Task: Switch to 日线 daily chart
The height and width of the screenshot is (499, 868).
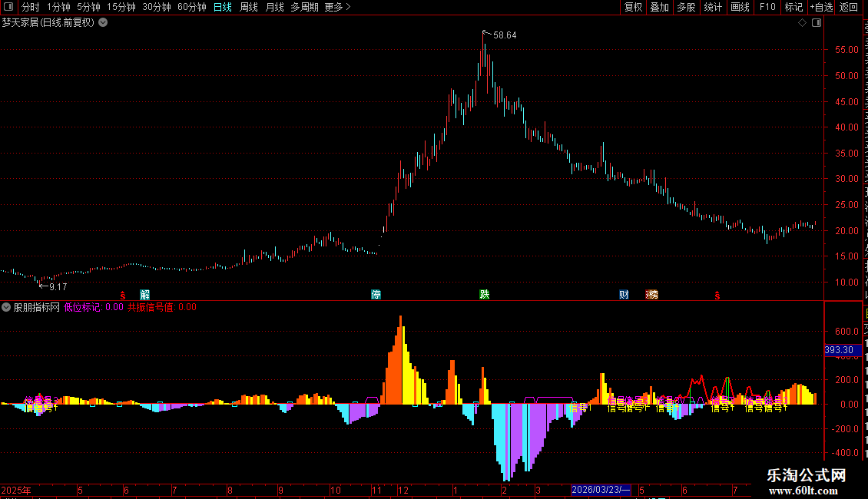Action: tap(223, 7)
